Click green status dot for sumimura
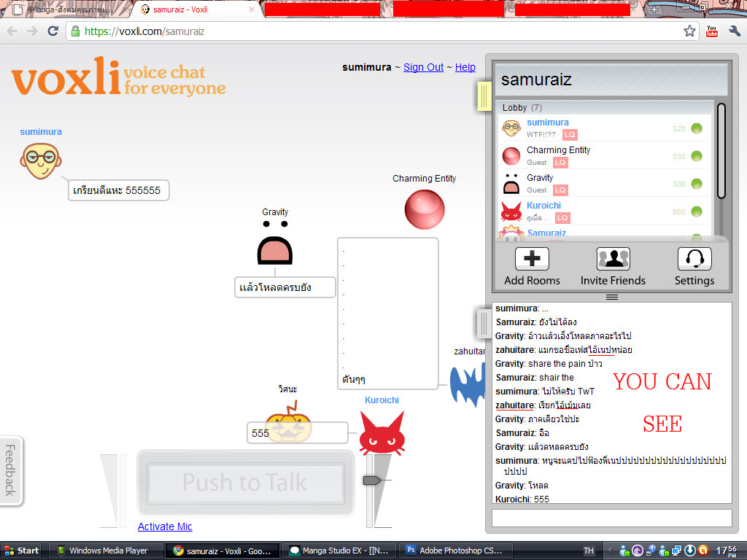 click(697, 128)
